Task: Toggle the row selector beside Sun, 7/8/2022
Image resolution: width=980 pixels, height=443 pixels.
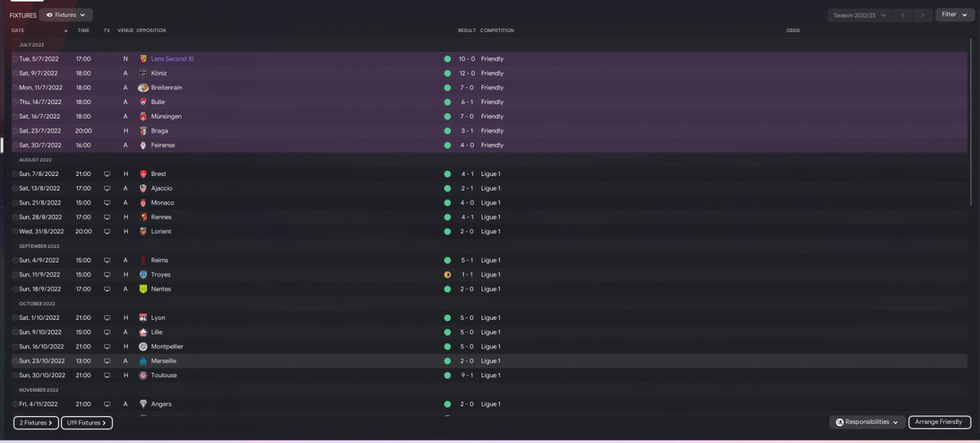Action: point(15,174)
